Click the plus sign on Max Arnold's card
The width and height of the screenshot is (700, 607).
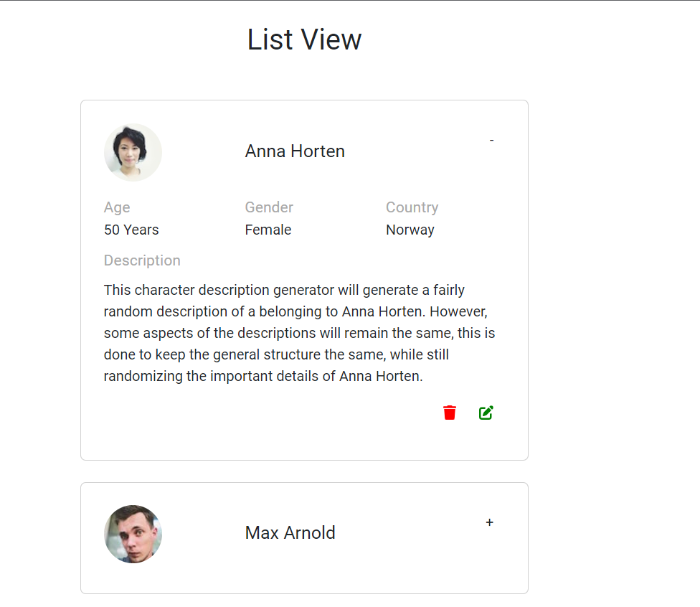tap(489, 522)
